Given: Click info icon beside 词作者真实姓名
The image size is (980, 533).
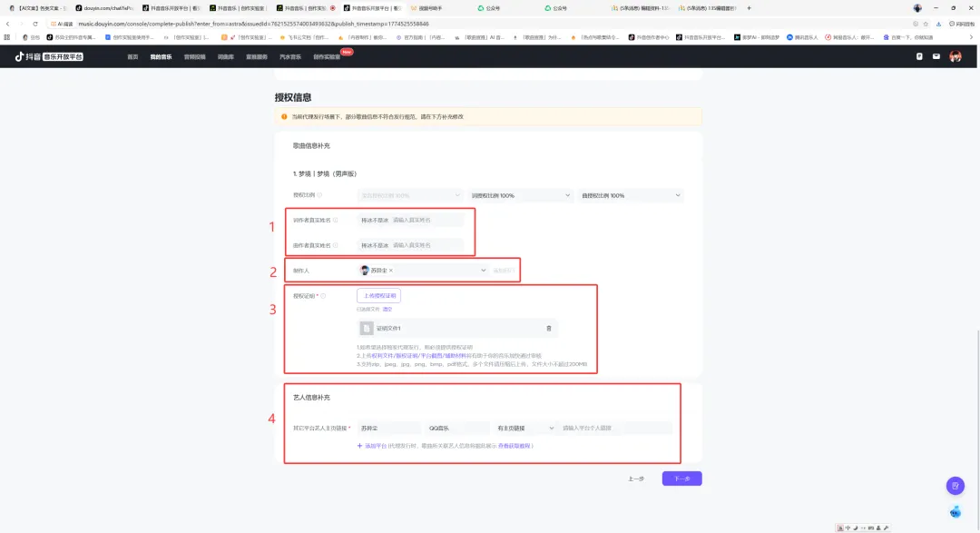Looking at the screenshot, I should (336, 221).
